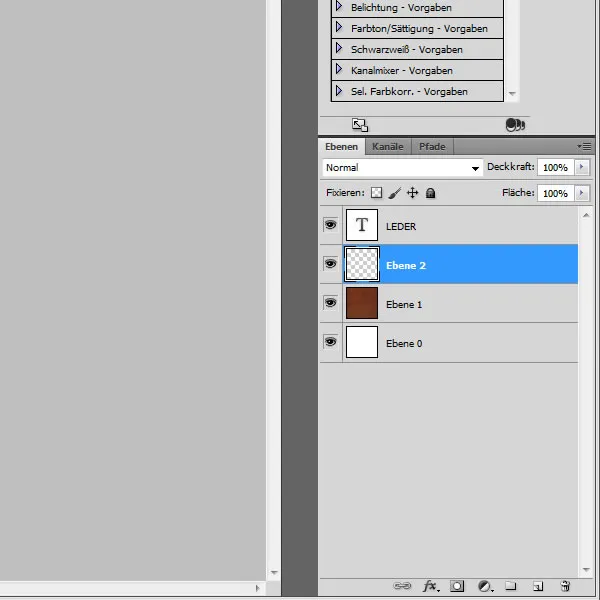Lock image pixels with brush icon
The width and height of the screenshot is (600, 600).
click(x=394, y=193)
